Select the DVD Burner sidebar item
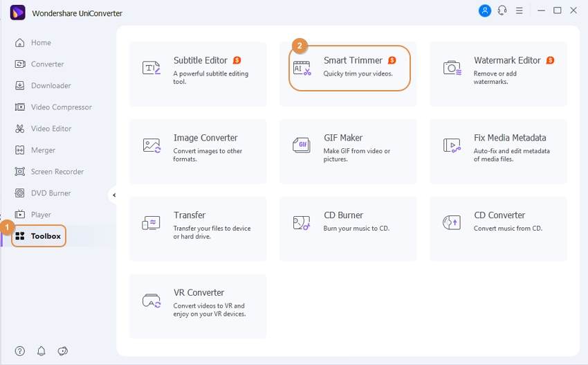This screenshot has height=365, width=588. click(50, 193)
